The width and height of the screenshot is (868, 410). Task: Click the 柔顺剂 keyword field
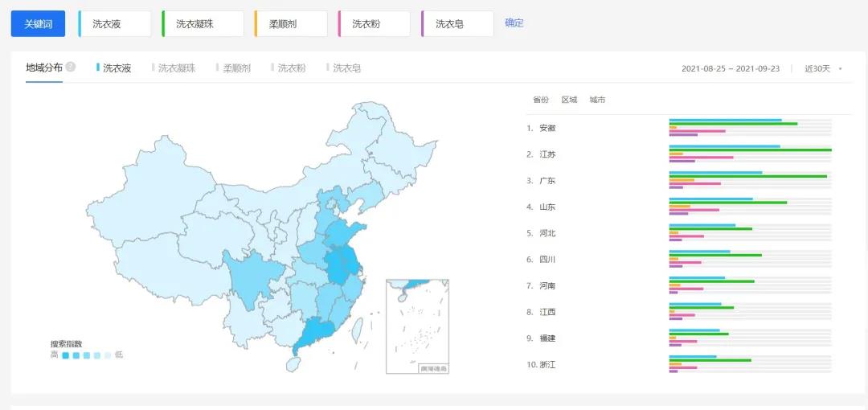[292, 24]
